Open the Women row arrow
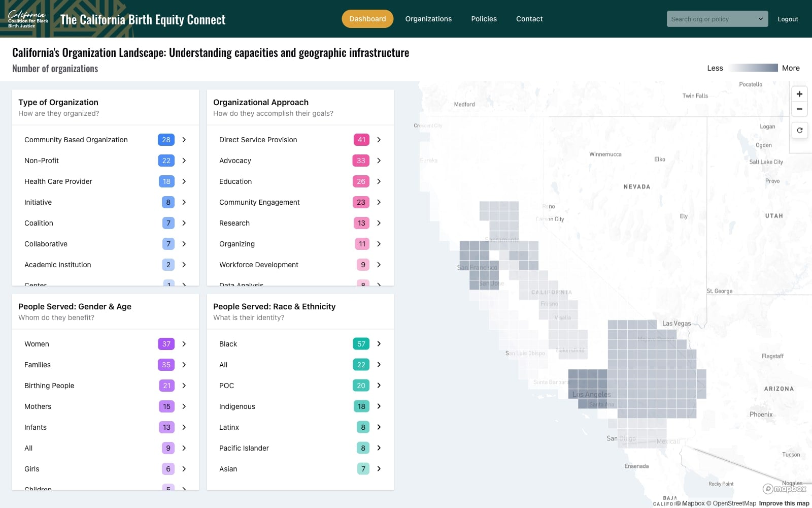Image resolution: width=812 pixels, height=508 pixels. click(x=184, y=344)
